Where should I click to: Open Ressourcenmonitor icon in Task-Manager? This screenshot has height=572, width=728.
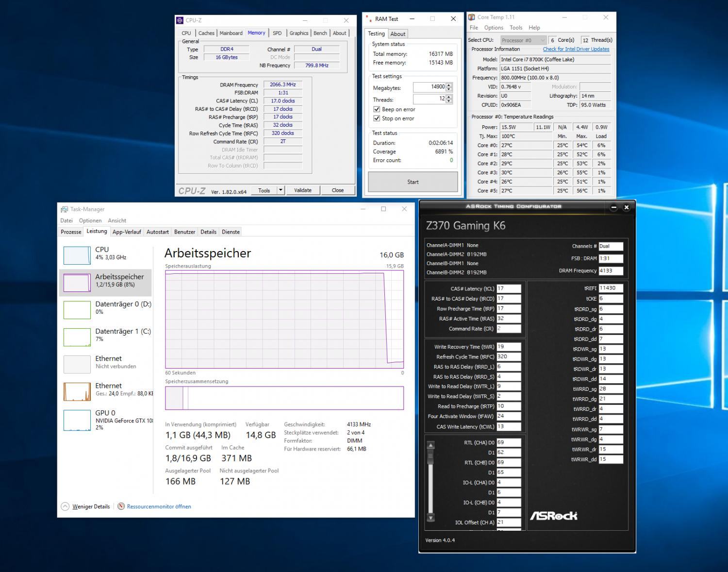pyautogui.click(x=121, y=506)
